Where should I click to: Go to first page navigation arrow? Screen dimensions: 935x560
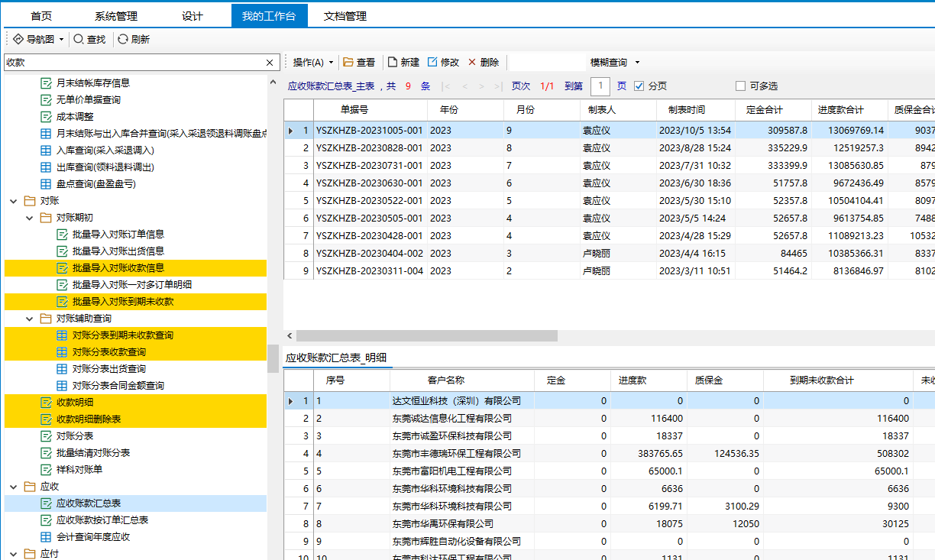coord(447,86)
